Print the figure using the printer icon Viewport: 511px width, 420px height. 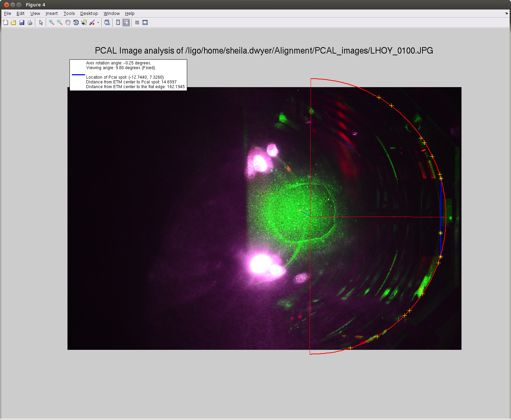[30, 23]
